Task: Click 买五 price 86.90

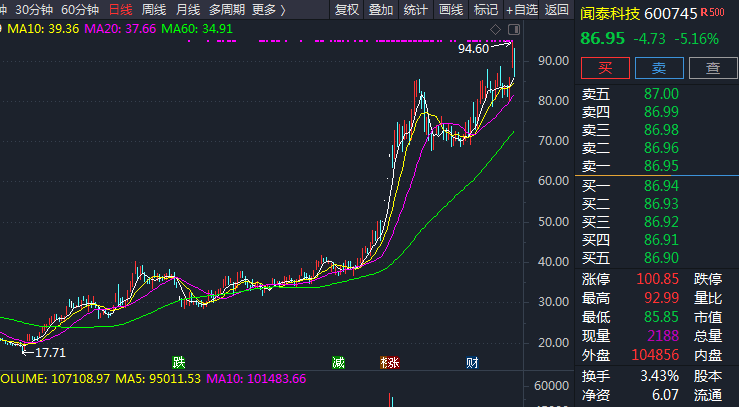Action: point(661,258)
